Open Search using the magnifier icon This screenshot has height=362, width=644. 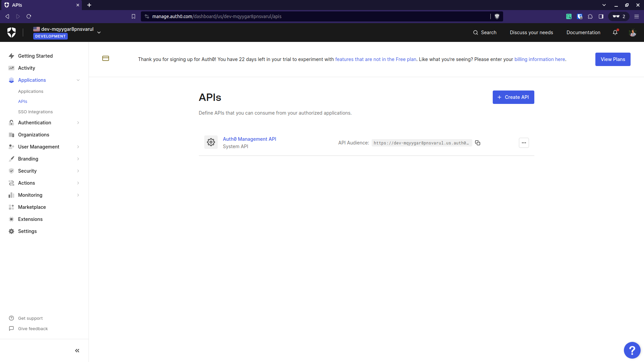[x=485, y=33]
